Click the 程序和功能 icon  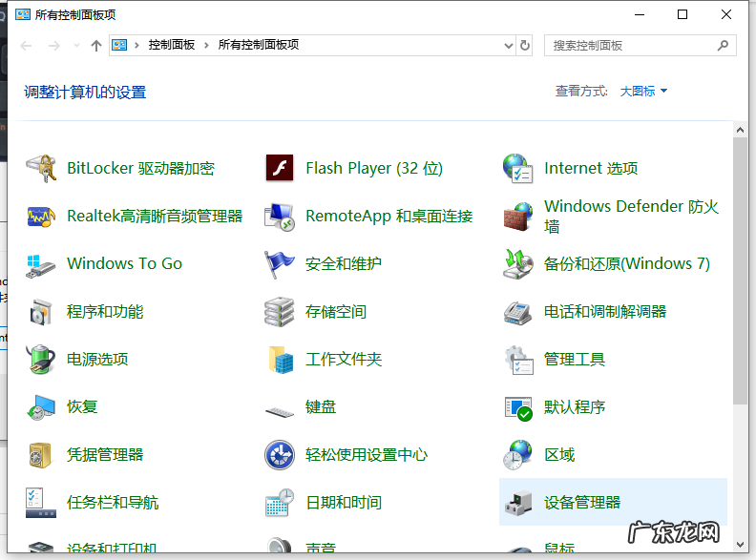[41, 312]
